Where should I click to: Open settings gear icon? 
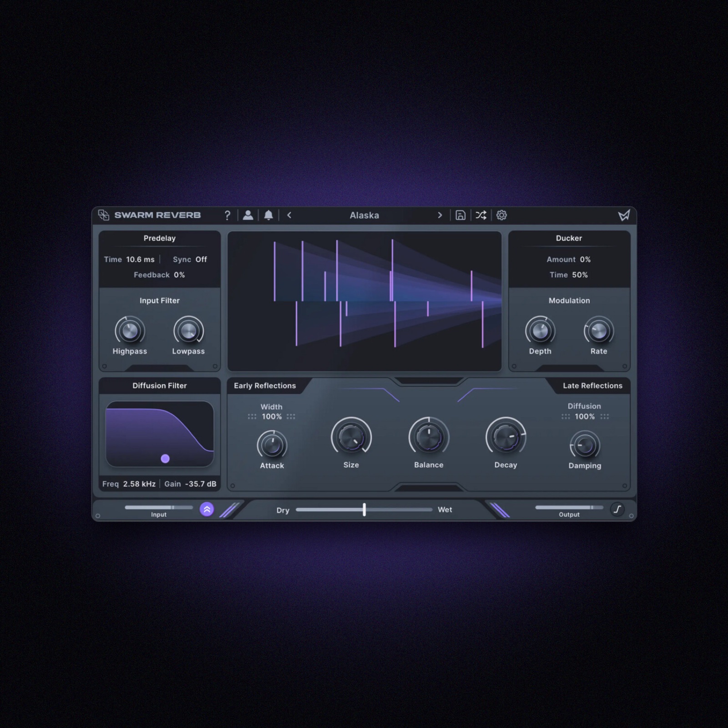(x=501, y=215)
